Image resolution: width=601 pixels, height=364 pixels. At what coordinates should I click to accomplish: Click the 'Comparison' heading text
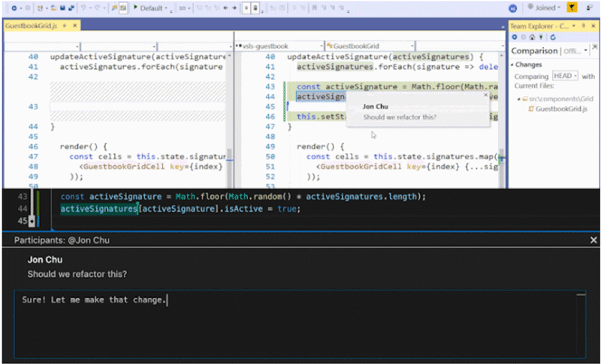tap(534, 51)
